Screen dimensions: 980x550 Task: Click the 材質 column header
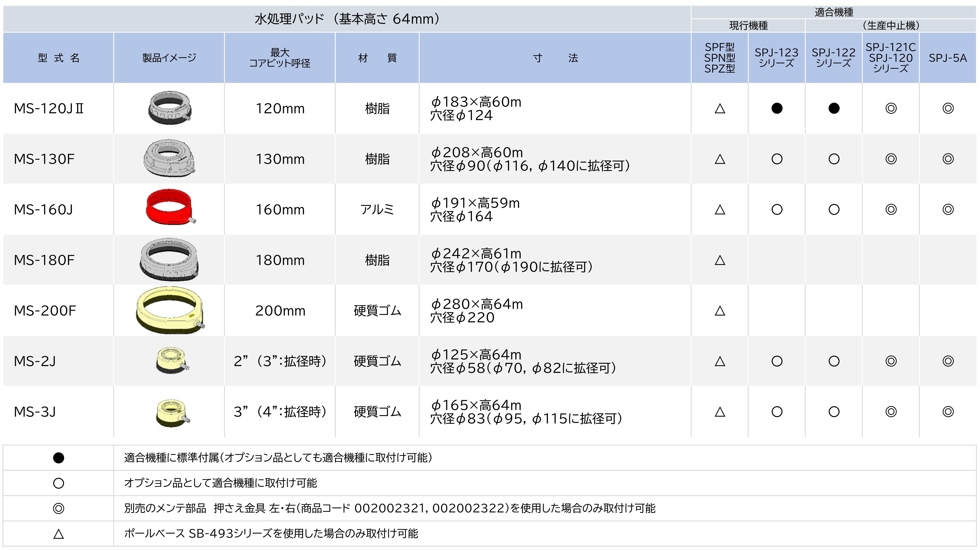pyautogui.click(x=377, y=58)
